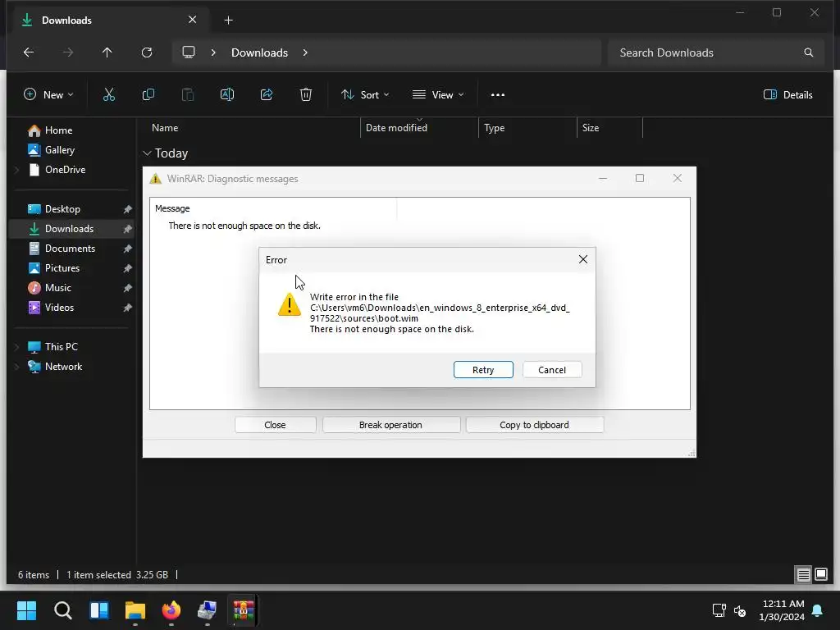The width and height of the screenshot is (840, 630).
Task: Open File Explorer from taskbar
Action: coord(135,610)
